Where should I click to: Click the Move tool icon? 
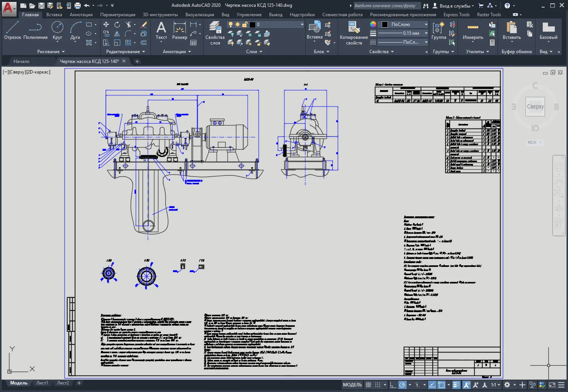pos(106,24)
